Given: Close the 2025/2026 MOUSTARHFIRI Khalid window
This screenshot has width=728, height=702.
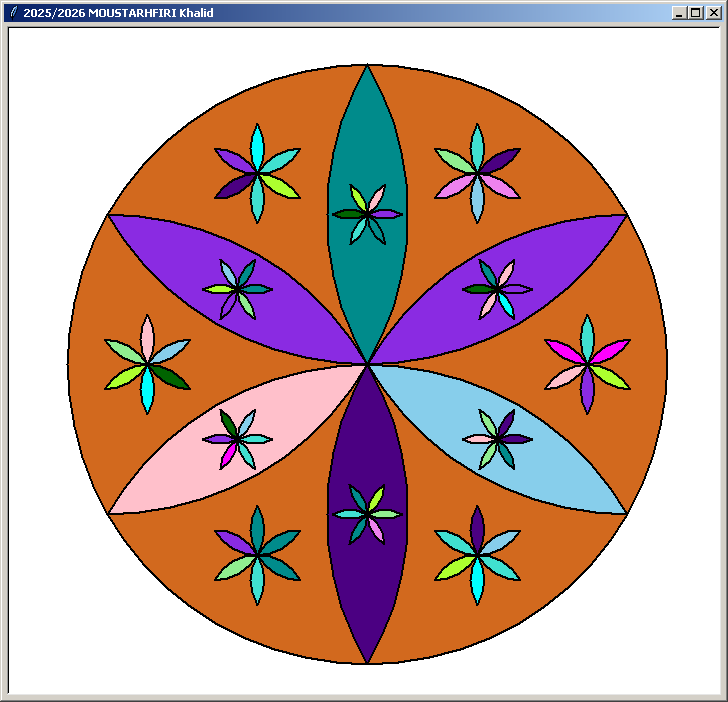Looking at the screenshot, I should point(712,13).
